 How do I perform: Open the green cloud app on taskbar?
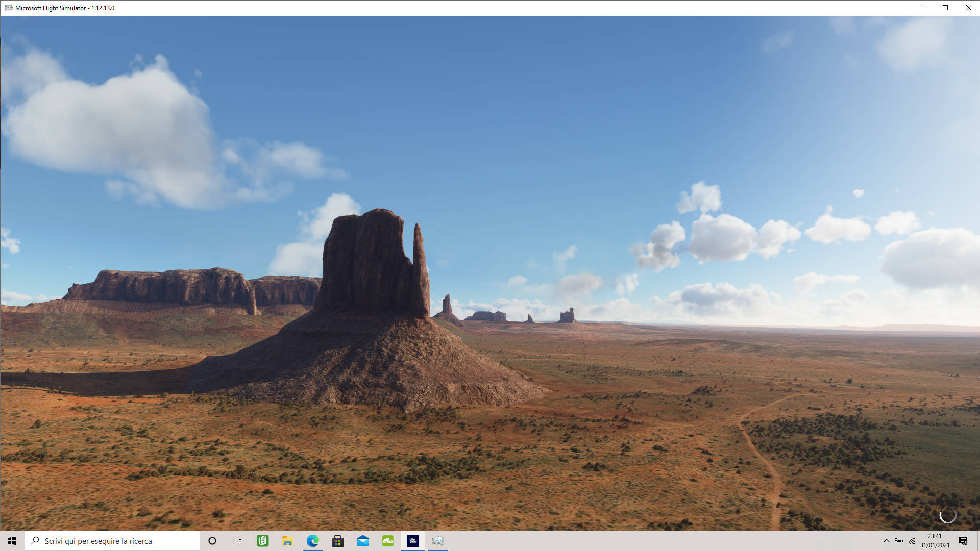click(388, 541)
